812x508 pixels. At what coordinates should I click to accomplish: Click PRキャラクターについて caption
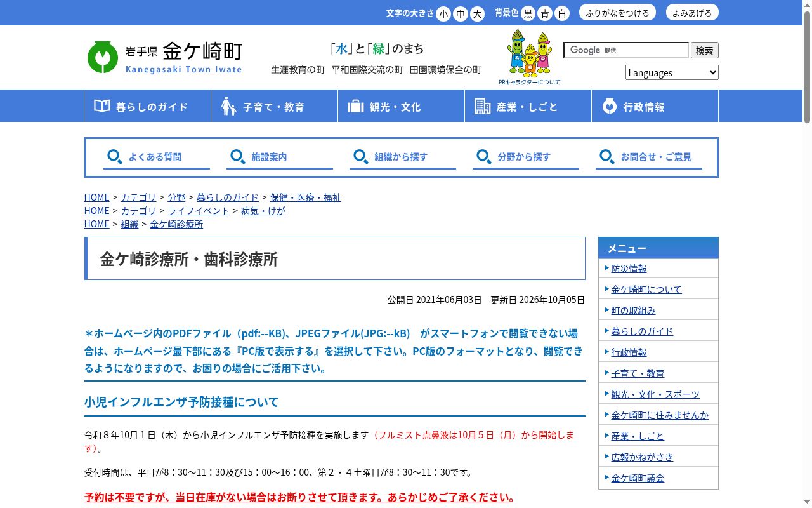coord(530,83)
